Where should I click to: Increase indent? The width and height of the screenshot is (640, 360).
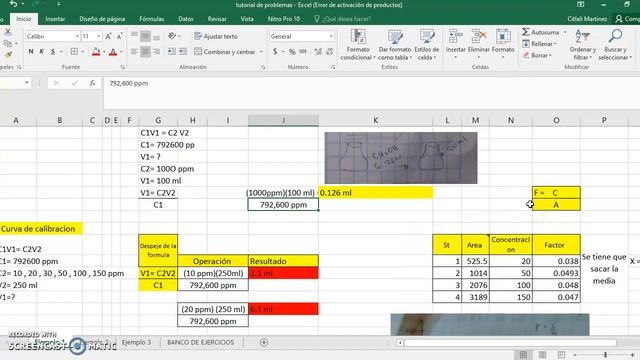click(183, 52)
